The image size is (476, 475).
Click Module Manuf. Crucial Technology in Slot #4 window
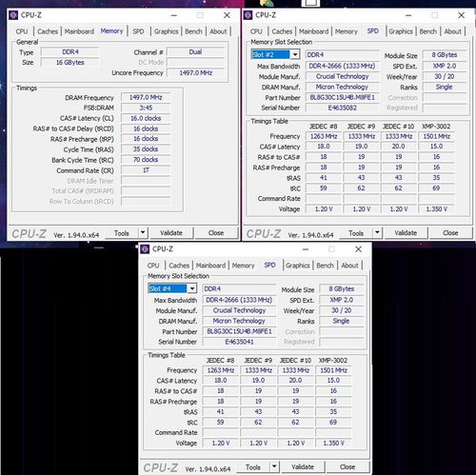[239, 310]
